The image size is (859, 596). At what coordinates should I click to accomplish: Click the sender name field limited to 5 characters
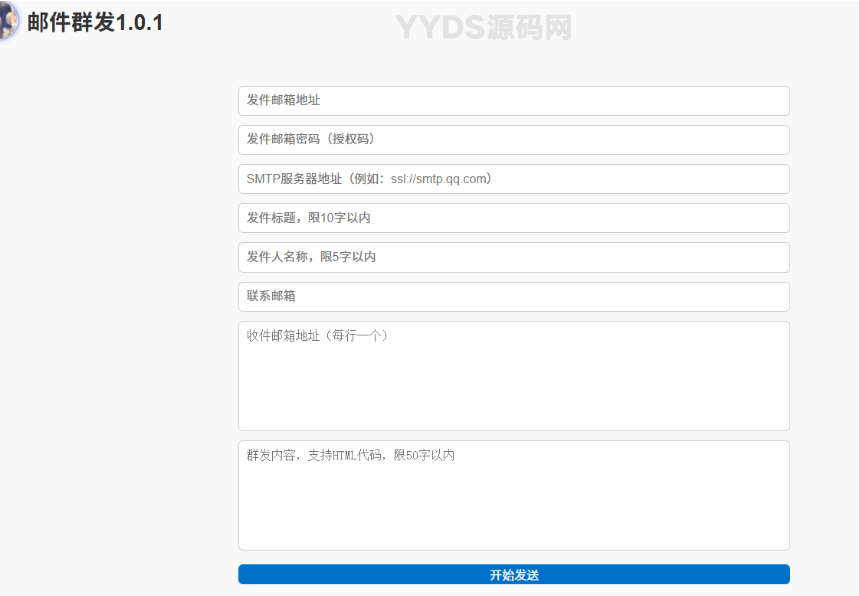(x=513, y=256)
